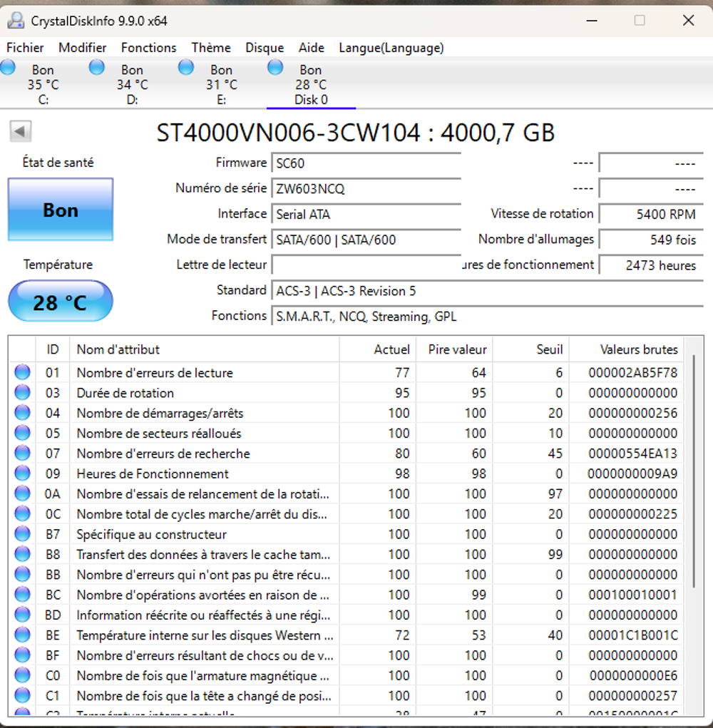Image resolution: width=713 pixels, height=728 pixels.
Task: Maximize the CrystalDiskInfo window
Action: [640, 21]
